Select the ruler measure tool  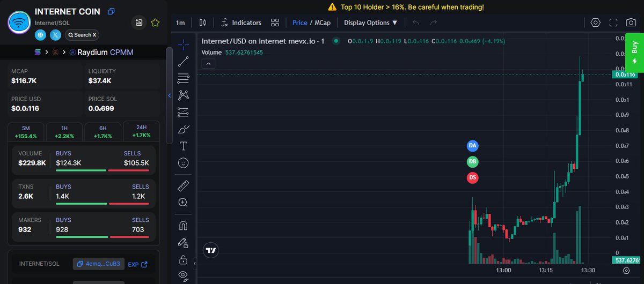tap(183, 185)
